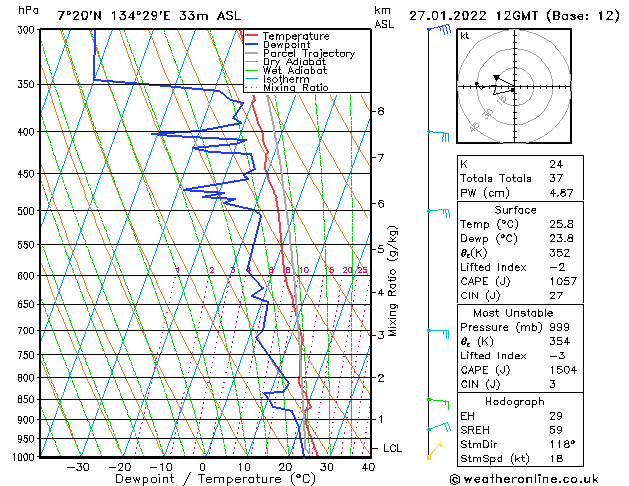Click the wind barb at 700 hPa level
The height and width of the screenshot is (486, 629).
pyautogui.click(x=438, y=334)
